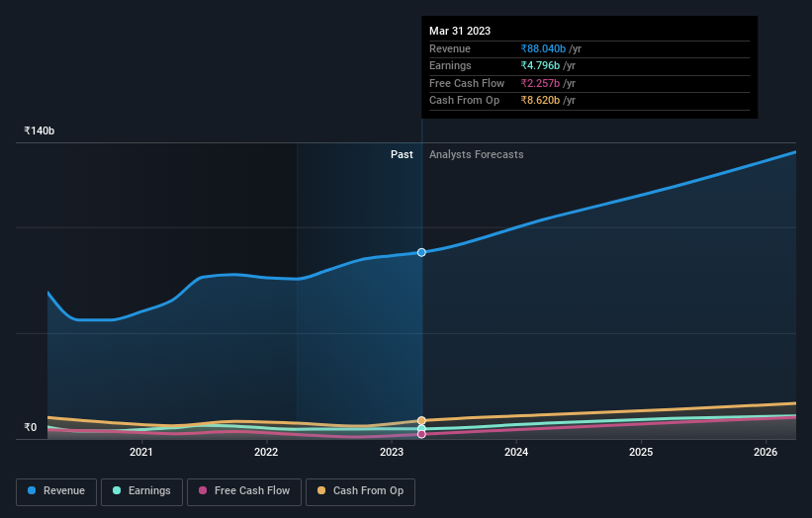812x518 pixels.
Task: Click the orange Cash From Op data point
Action: (x=421, y=421)
